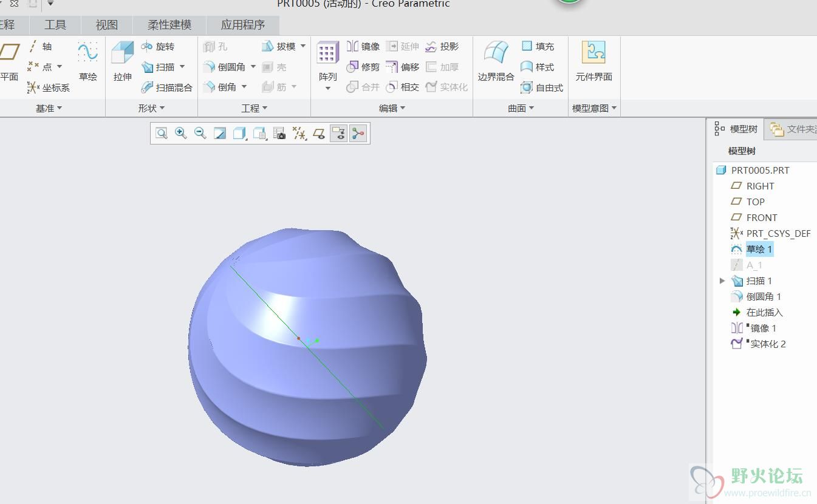Expand the 编辑 group overflow menu
Viewport: 817px width, 504px height.
(x=392, y=108)
